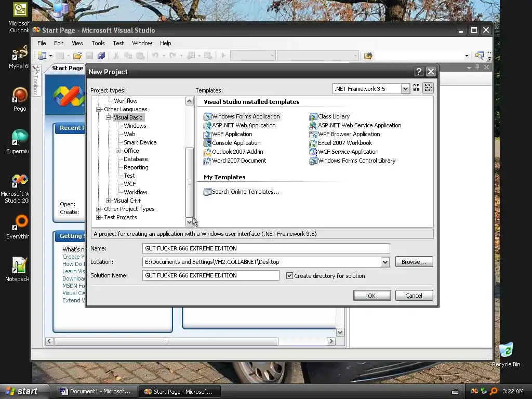Select the Windows Forms Application template
532x399 pixels.
pos(242,116)
